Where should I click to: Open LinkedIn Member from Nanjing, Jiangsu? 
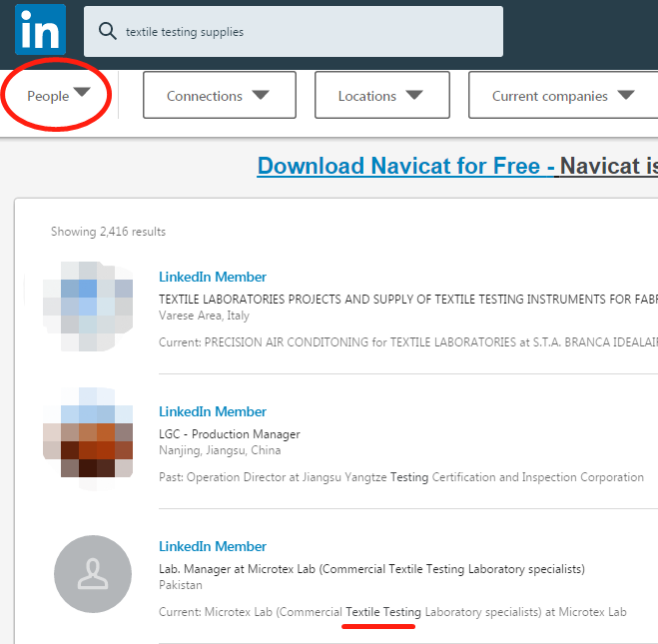pyautogui.click(x=213, y=411)
